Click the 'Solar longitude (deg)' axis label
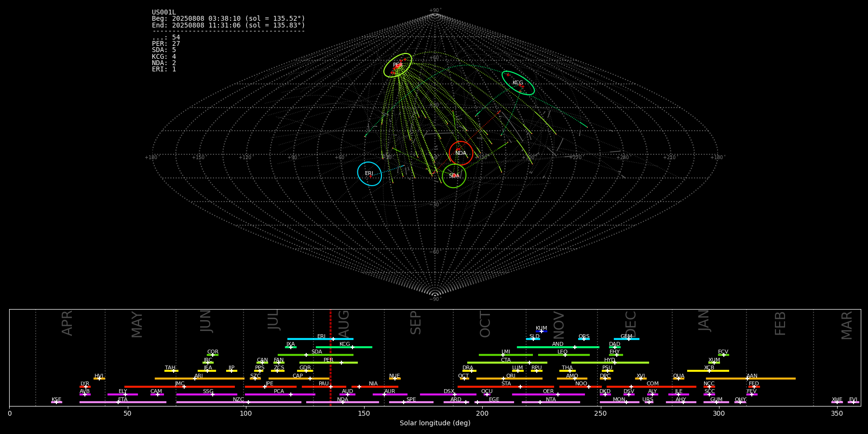Image resolution: width=868 pixels, height=434 pixels. click(x=435, y=423)
